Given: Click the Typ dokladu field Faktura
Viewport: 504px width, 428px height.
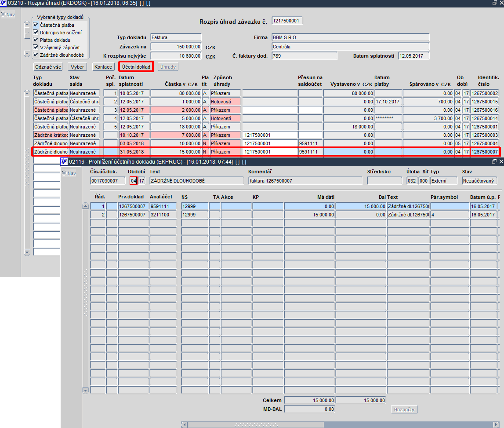Looking at the screenshot, I should pos(176,37).
